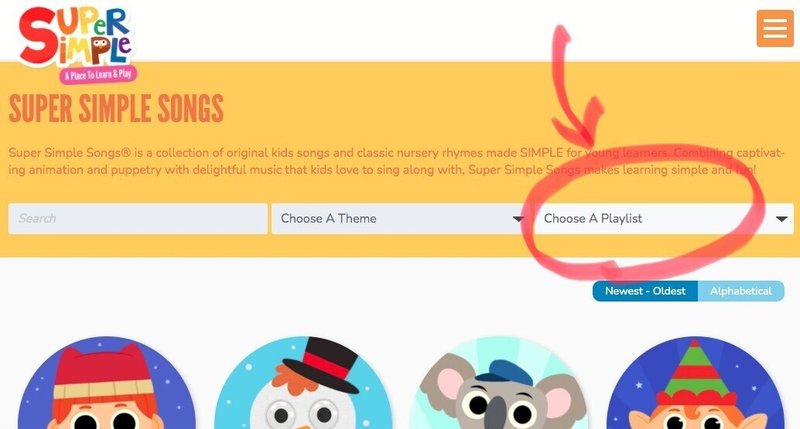The height and width of the screenshot is (429, 800).
Task: Expand the Choose A Playlist dropdown
Action: point(664,219)
